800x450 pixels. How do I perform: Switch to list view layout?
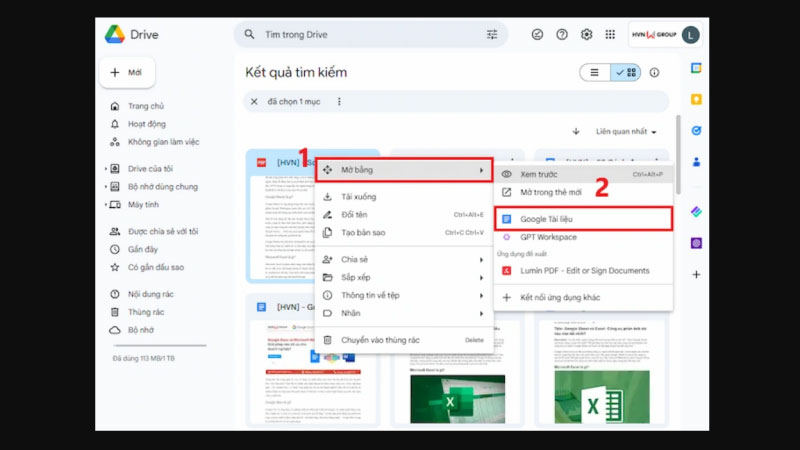[x=595, y=73]
